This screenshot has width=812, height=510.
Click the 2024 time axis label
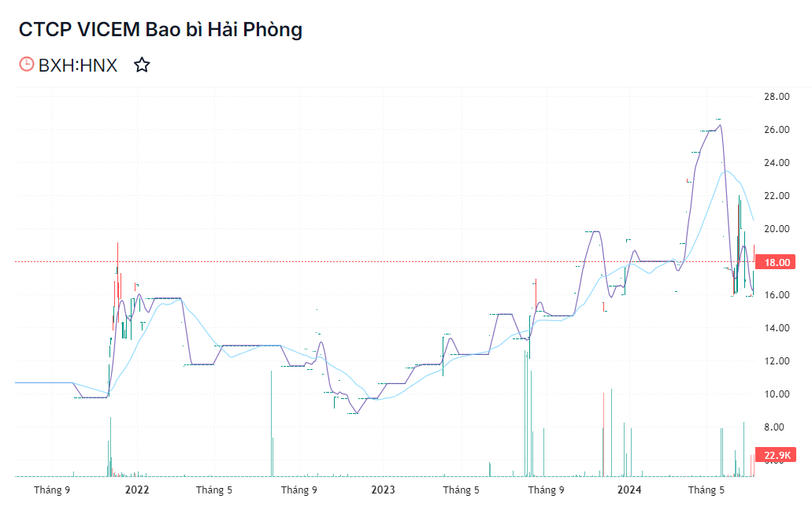coord(629,490)
